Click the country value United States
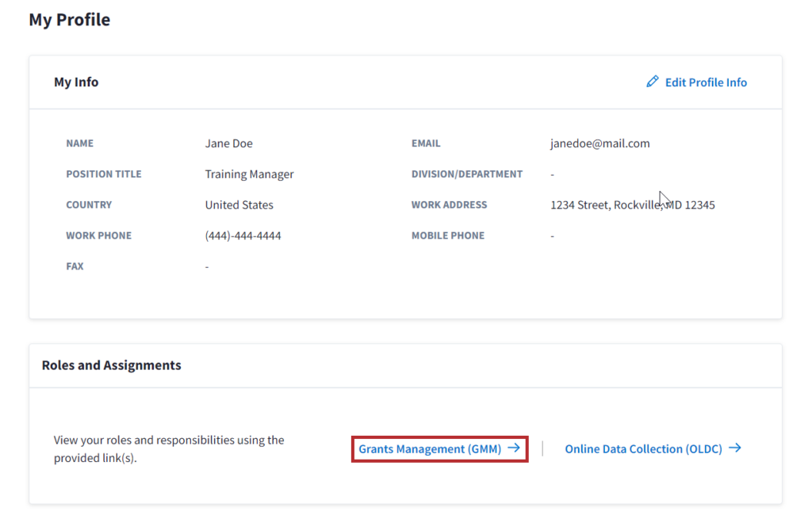Image resolution: width=812 pixels, height=519 pixels. (239, 204)
